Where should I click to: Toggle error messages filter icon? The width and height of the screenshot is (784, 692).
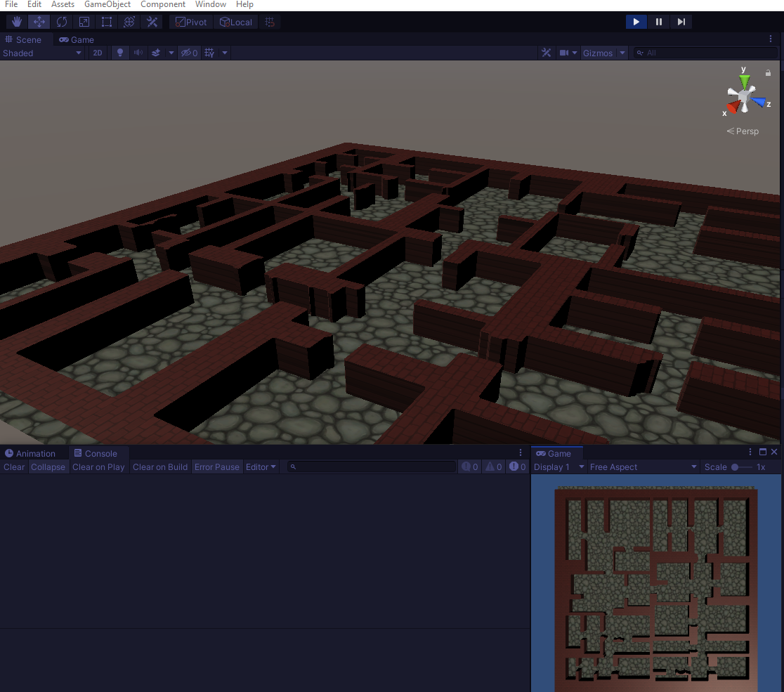[517, 467]
